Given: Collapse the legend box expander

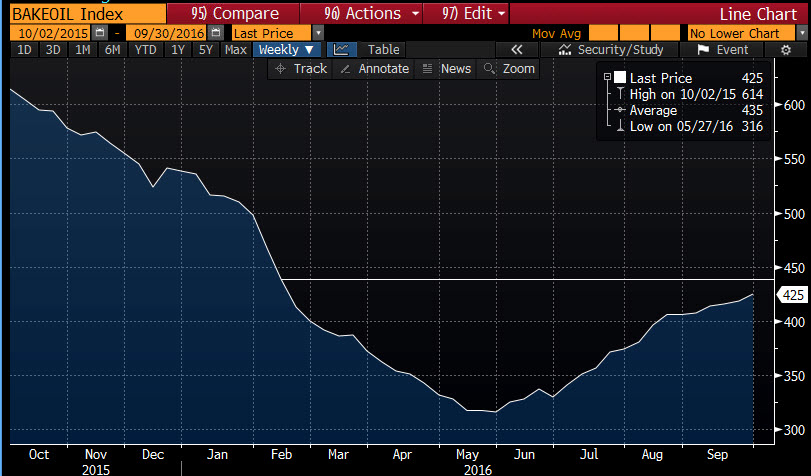Looking at the screenshot, I should point(606,77).
